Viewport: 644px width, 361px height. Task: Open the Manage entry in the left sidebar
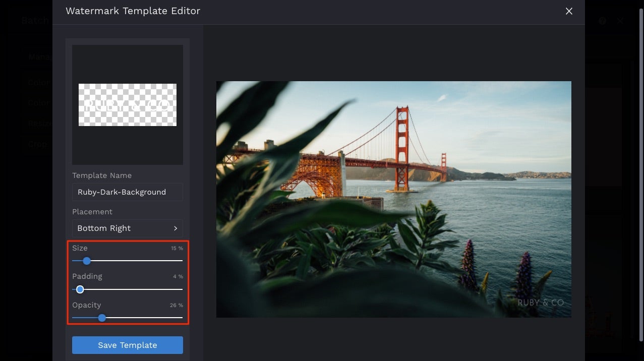tap(39, 56)
